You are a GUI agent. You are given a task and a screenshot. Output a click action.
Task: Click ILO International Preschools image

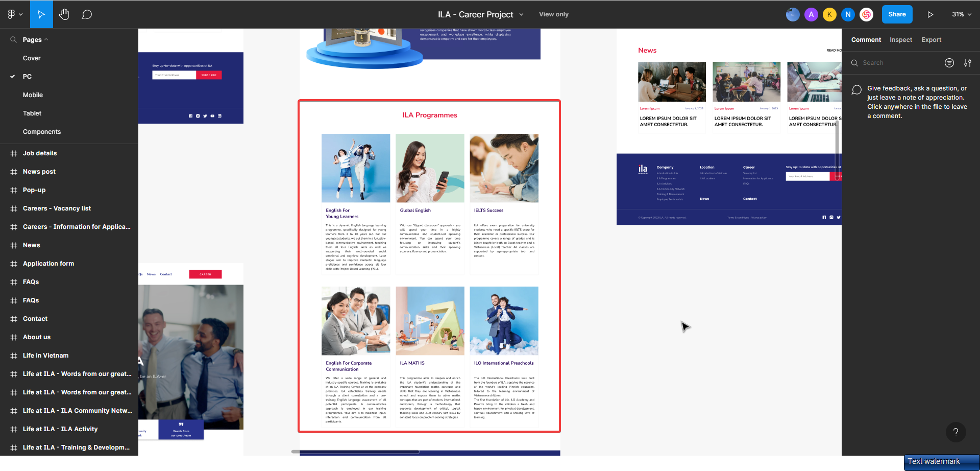[504, 321]
